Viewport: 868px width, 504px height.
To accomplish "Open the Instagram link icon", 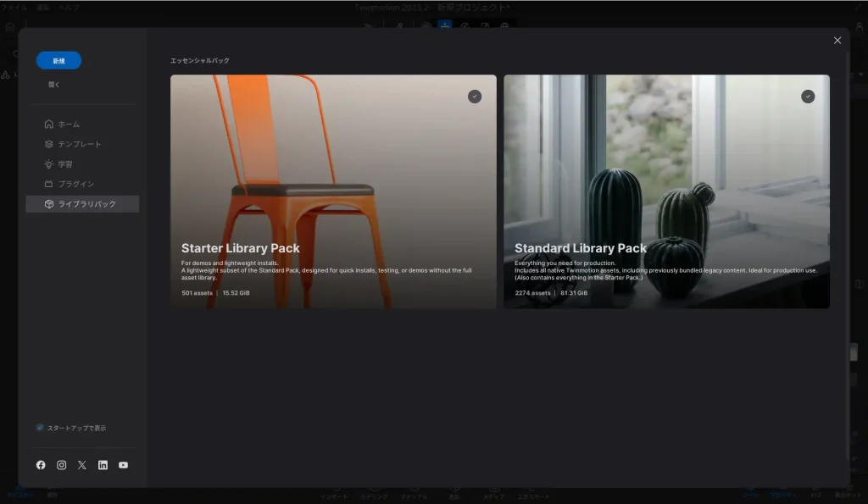I will click(x=62, y=465).
